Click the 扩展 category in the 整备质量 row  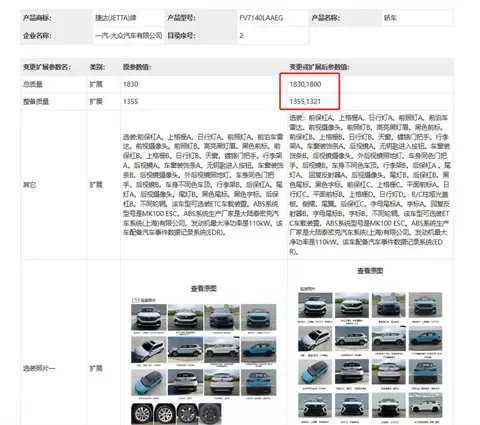click(x=96, y=101)
